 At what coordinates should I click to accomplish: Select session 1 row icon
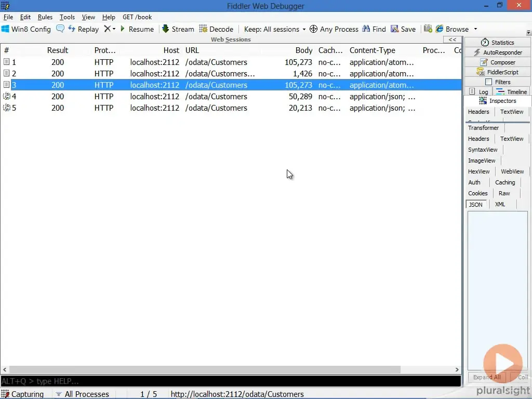click(x=6, y=62)
